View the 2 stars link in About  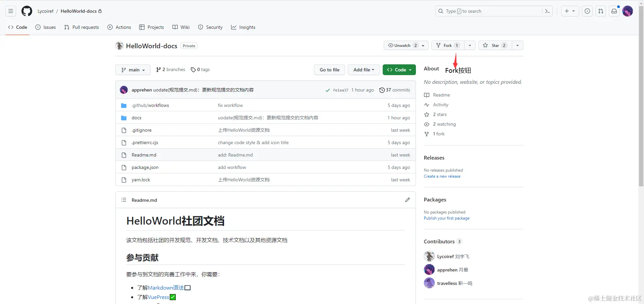pos(435,114)
